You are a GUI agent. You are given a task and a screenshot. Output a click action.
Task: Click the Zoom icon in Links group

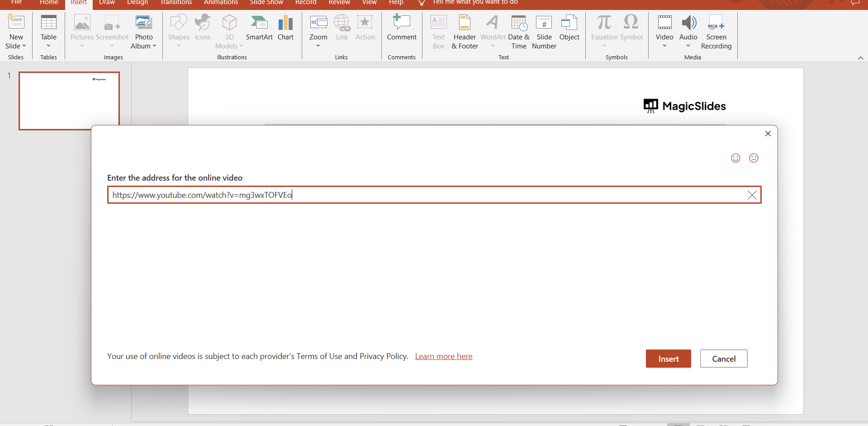[x=318, y=22]
